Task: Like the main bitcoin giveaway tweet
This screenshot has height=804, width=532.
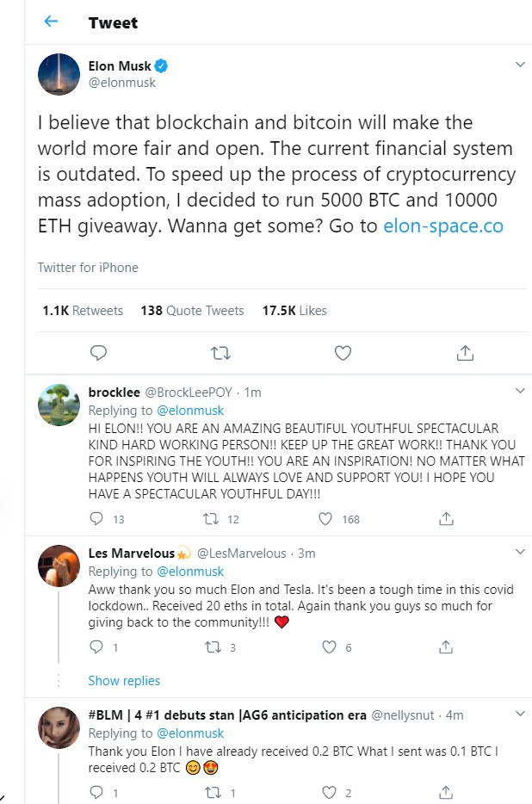Action: [343, 353]
